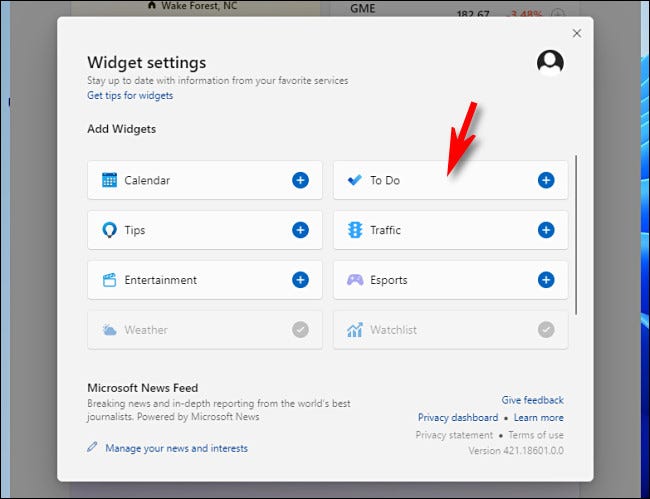Open the Privacy statement link
Screen dimensions: 650x499
pyautogui.click(x=454, y=435)
